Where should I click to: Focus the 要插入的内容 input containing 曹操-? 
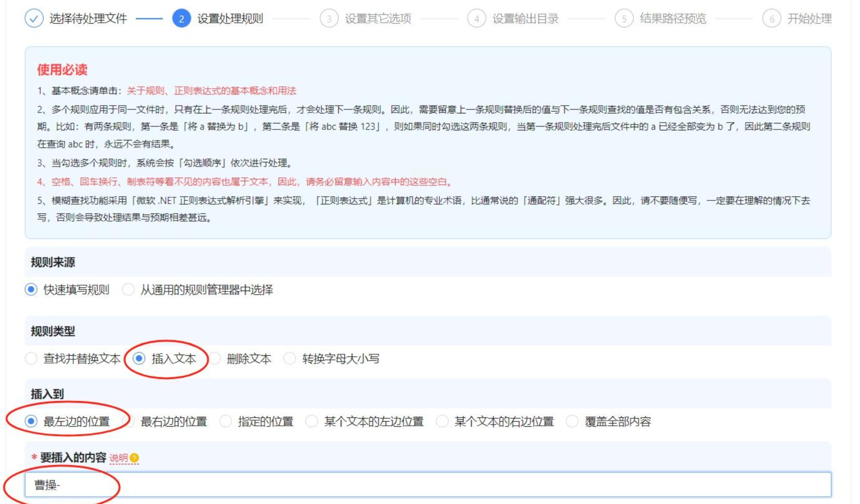(428, 484)
